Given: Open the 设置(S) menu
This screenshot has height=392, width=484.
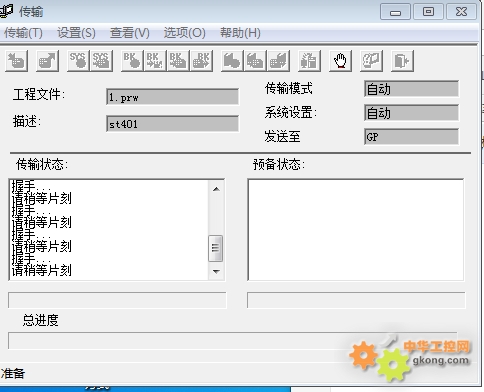Looking at the screenshot, I should pyautogui.click(x=76, y=33).
